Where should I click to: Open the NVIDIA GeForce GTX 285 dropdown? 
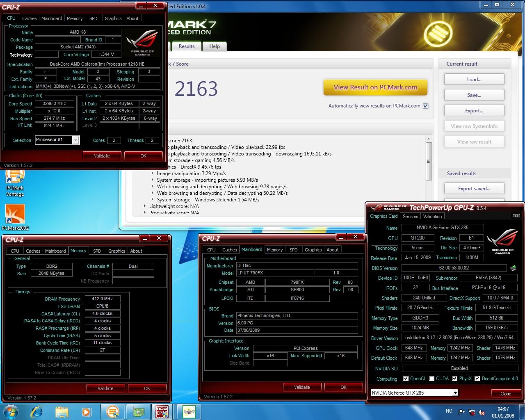pyautogui.click(x=455, y=393)
